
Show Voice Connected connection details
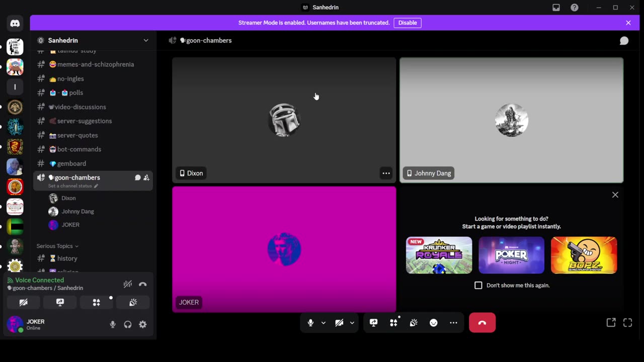39,280
